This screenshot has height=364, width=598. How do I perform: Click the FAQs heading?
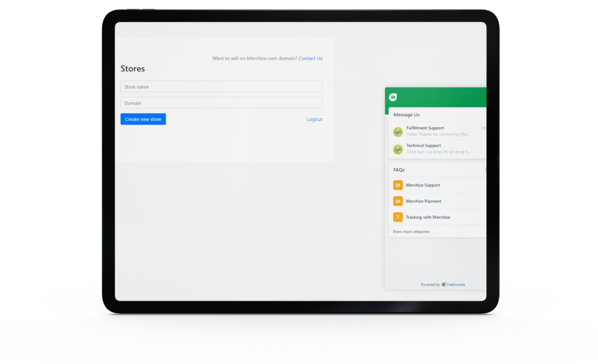(x=399, y=170)
